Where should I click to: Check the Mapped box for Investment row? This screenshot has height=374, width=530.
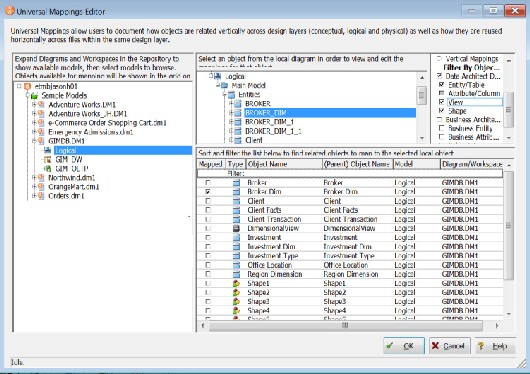click(x=208, y=237)
